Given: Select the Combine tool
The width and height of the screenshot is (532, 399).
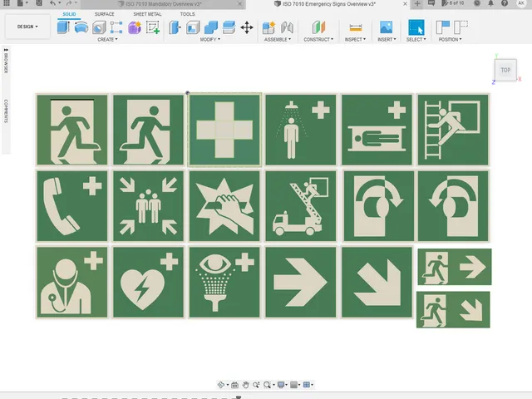Looking at the screenshot, I should [210, 27].
